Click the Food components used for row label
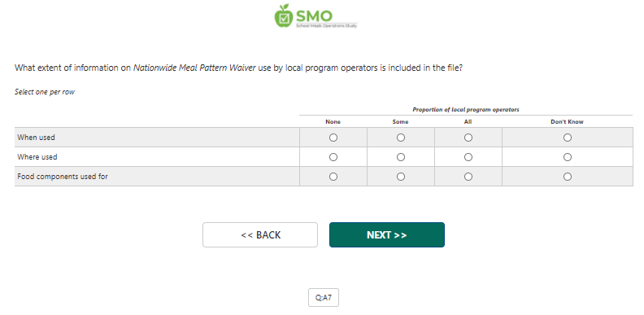This screenshot has width=644, height=315. click(63, 177)
